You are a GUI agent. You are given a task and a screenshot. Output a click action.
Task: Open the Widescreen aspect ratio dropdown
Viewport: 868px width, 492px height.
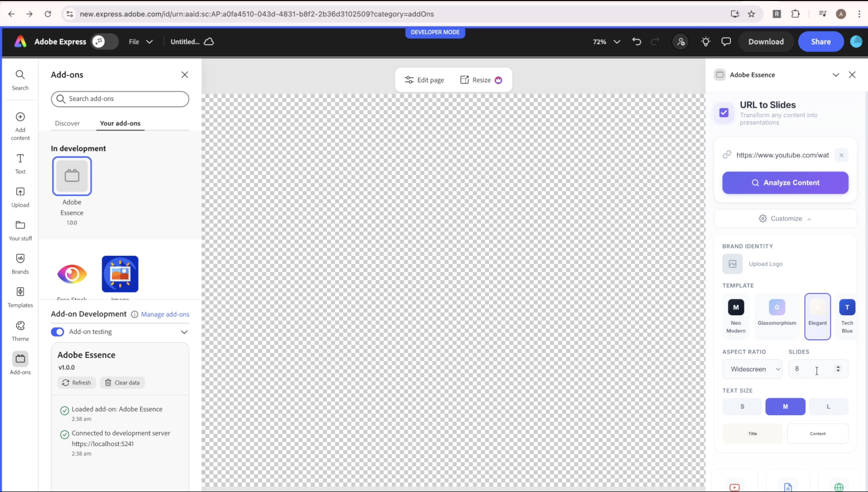[752, 369]
